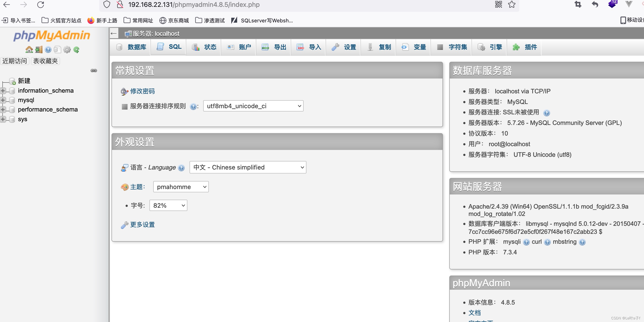Click the undo arrow icon in browser toolbar
The height and width of the screenshot is (322, 644).
[595, 4]
